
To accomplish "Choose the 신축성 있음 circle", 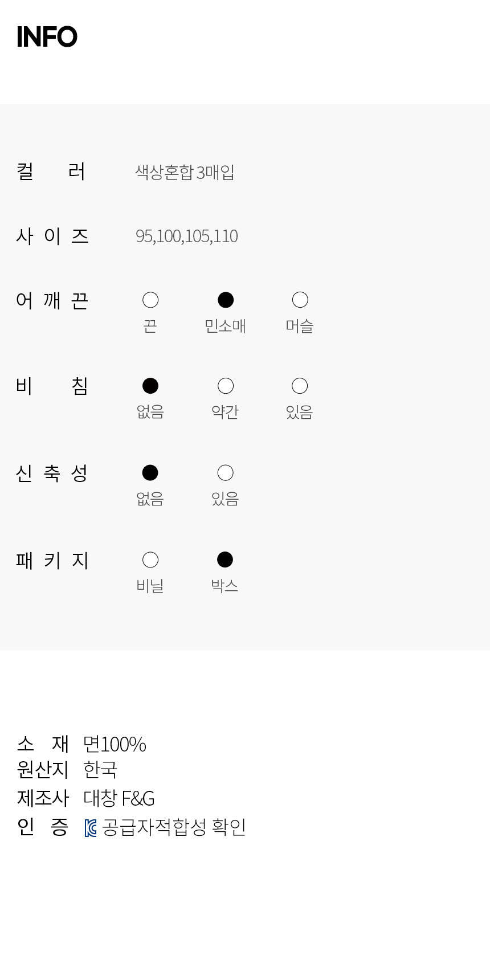I will point(226,473).
